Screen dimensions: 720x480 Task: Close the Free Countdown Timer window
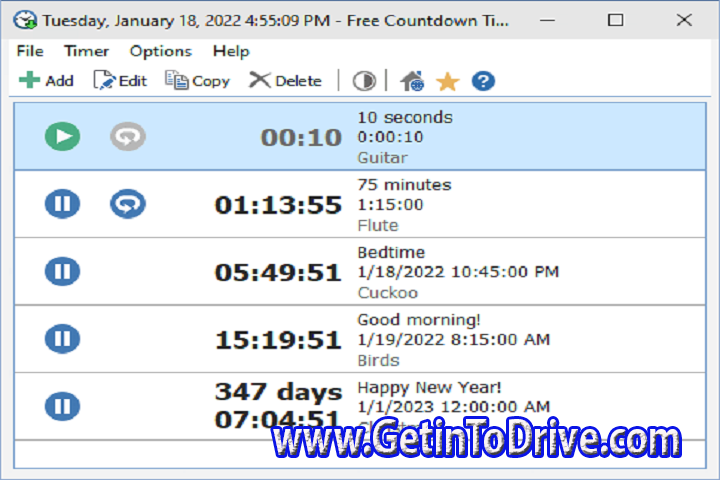pos(684,20)
